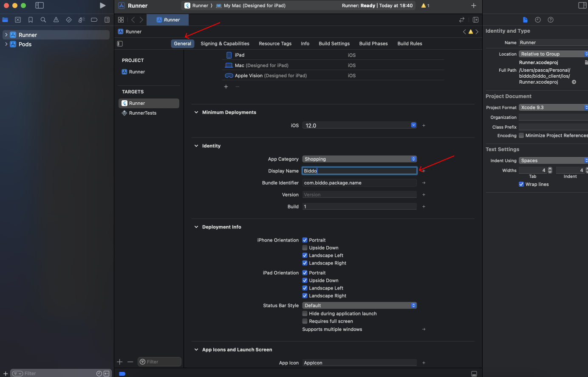Open Location Relative to Group dropdown
Viewport: 588px width, 377px height.
pyautogui.click(x=553, y=54)
